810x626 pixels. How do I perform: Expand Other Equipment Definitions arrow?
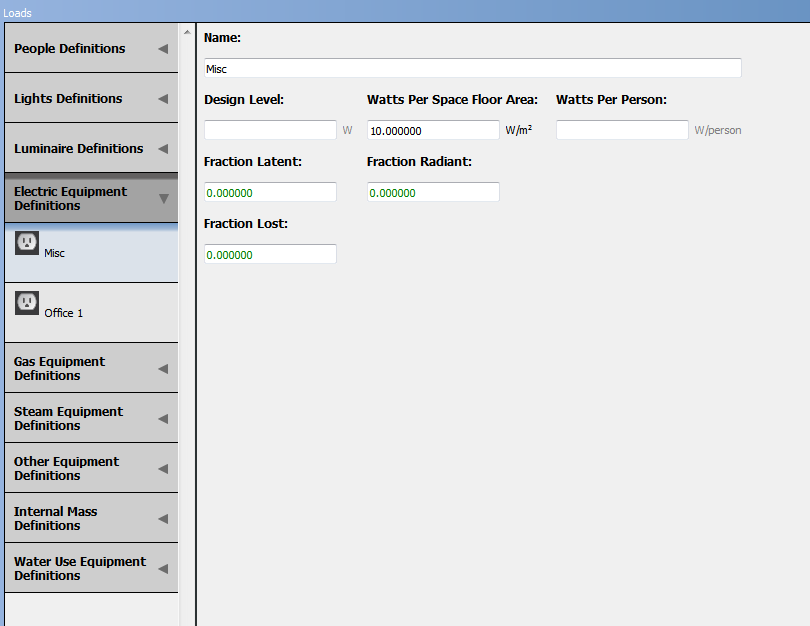pos(163,469)
